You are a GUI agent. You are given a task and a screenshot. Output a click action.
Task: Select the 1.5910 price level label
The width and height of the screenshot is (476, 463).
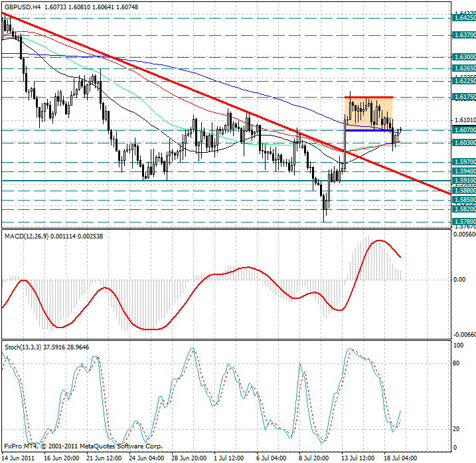464,181
